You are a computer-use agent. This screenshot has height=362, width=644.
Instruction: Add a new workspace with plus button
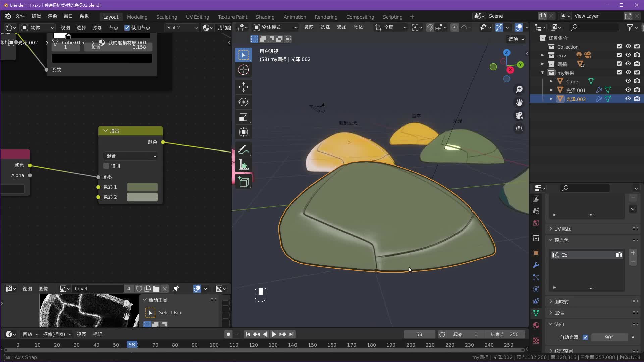point(412,17)
